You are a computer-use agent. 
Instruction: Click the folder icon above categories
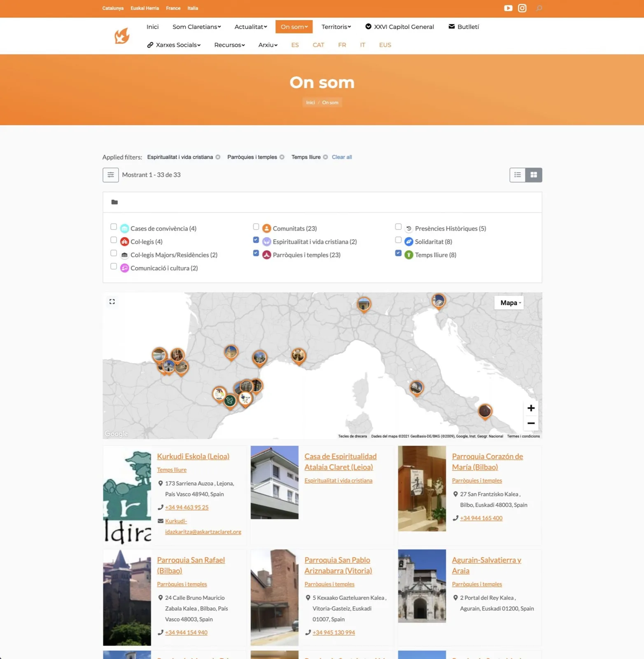pos(114,202)
